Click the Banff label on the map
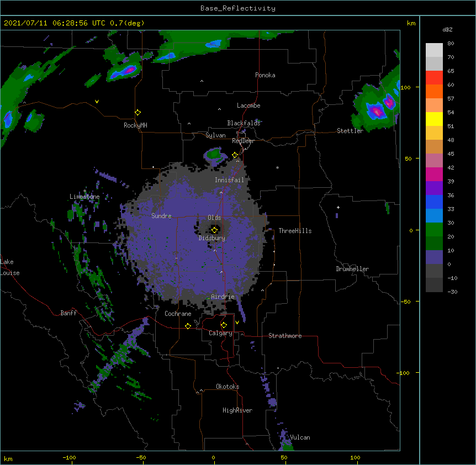Screen dimensions: 476x465 pyautogui.click(x=68, y=313)
